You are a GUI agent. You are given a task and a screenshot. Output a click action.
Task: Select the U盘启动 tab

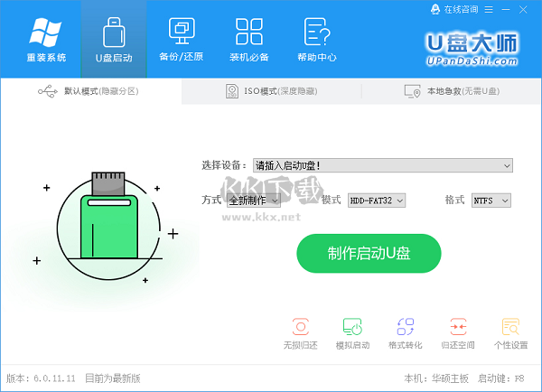click(114, 40)
